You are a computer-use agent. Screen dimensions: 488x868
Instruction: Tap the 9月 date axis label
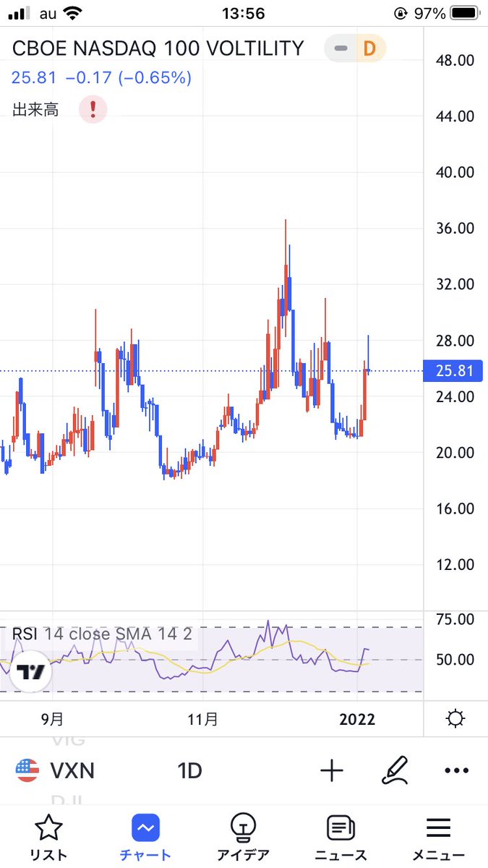coord(52,720)
